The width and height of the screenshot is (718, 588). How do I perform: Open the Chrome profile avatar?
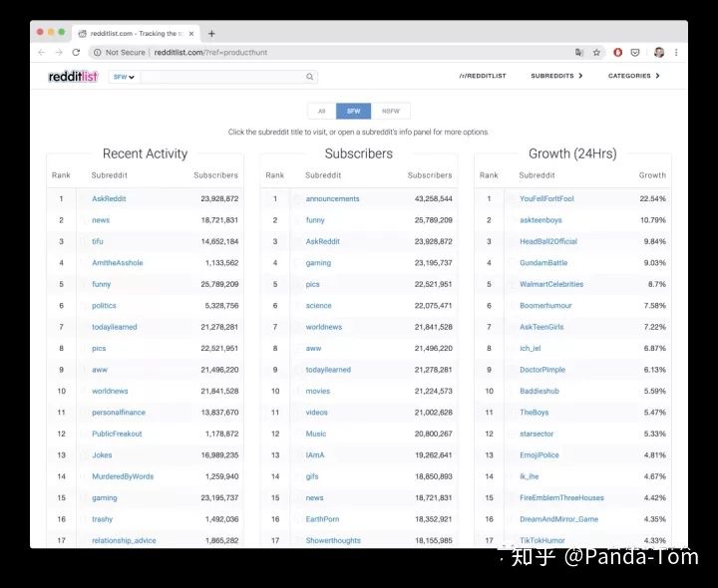(x=659, y=53)
